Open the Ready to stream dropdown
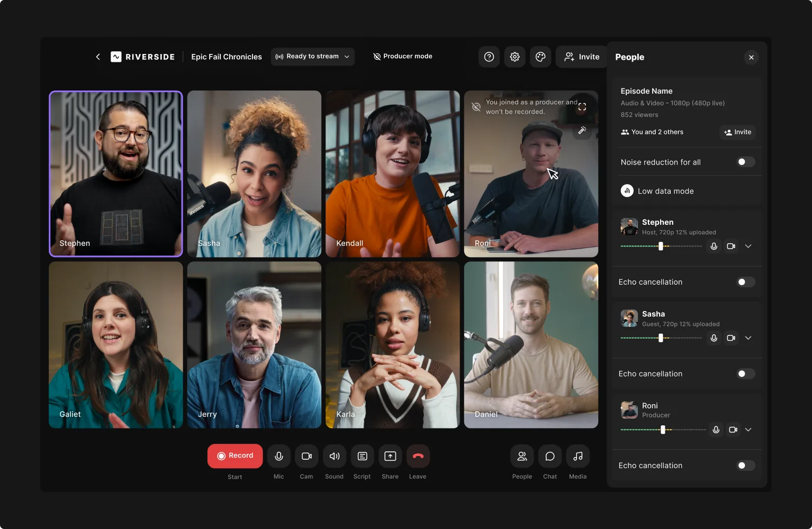Viewport: 812px width, 529px height. [x=313, y=57]
